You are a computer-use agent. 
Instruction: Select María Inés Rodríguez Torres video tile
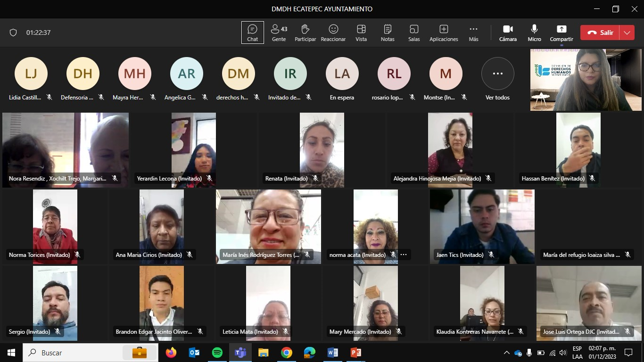(x=268, y=226)
